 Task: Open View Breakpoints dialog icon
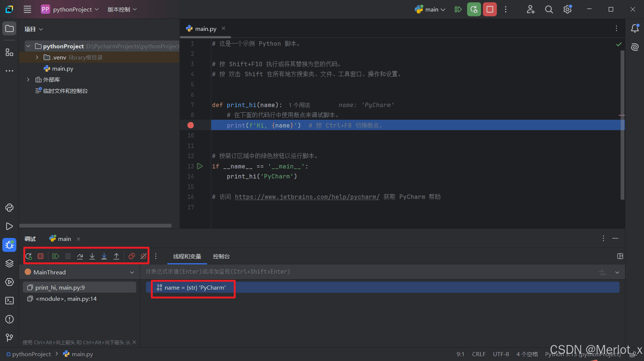click(132, 256)
